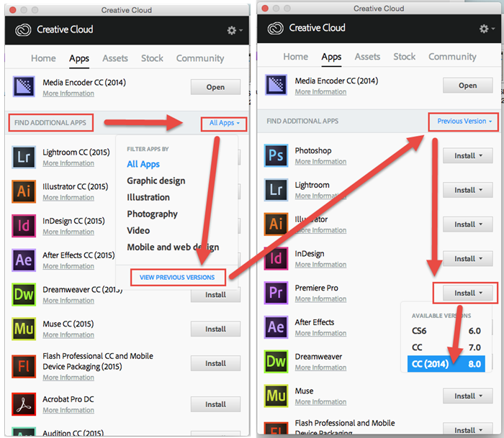Open More Information link for Acrobat Pro DC
504x438 pixels.
pyautogui.click(x=68, y=410)
